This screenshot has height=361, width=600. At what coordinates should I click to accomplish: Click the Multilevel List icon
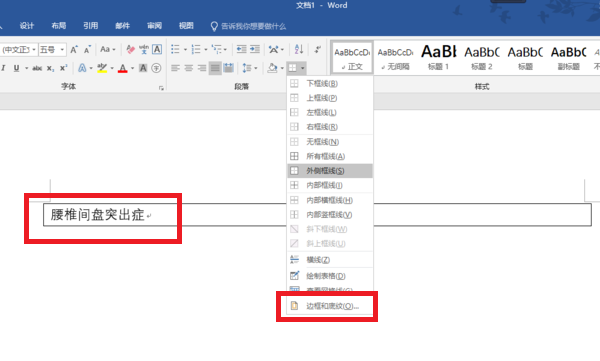pos(217,49)
